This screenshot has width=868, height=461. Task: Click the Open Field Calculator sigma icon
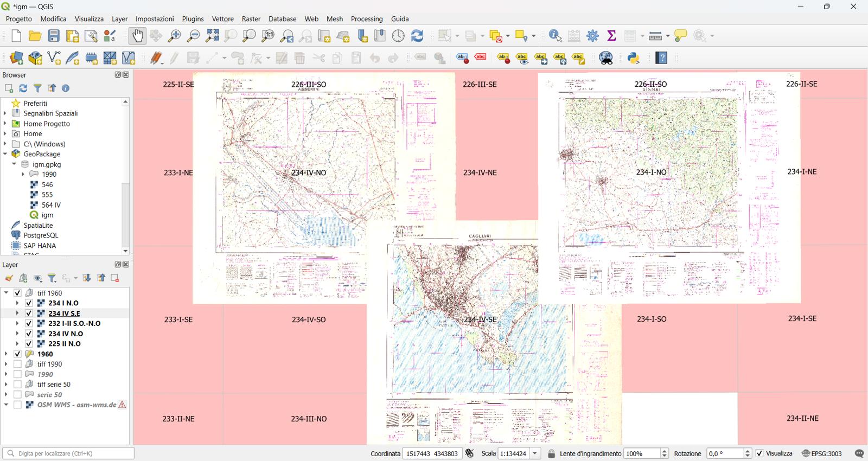612,36
